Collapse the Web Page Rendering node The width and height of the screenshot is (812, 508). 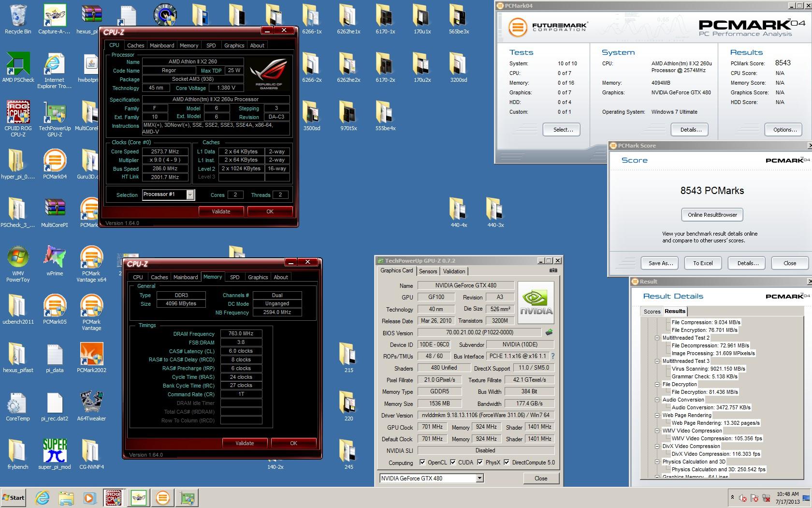coord(657,415)
